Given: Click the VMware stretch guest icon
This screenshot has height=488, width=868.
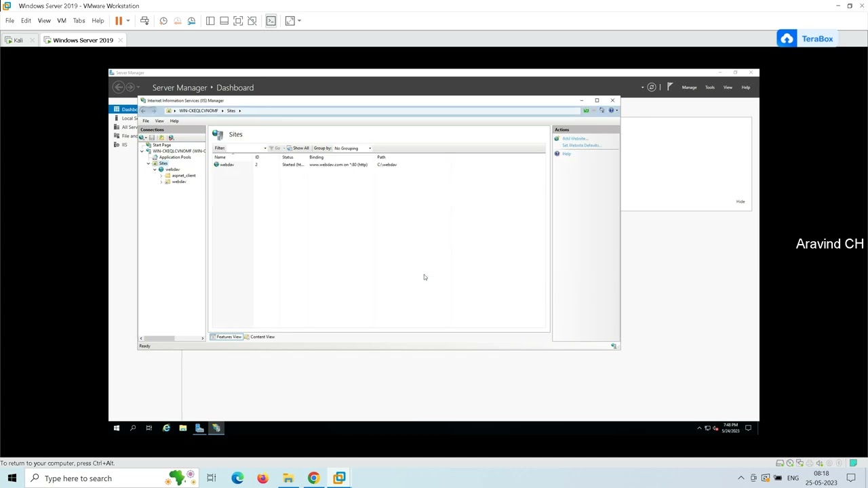Looking at the screenshot, I should click(290, 21).
